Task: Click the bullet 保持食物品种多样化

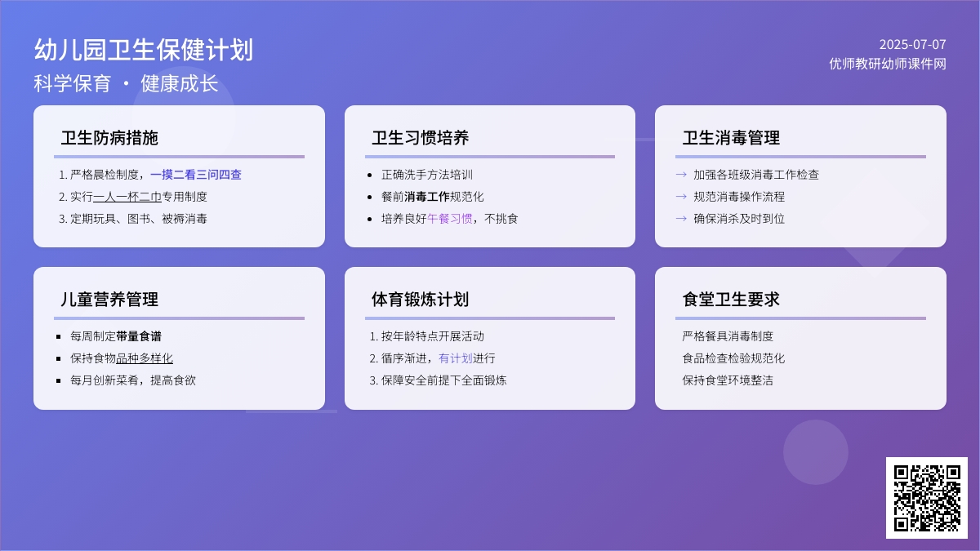Action: pos(122,358)
